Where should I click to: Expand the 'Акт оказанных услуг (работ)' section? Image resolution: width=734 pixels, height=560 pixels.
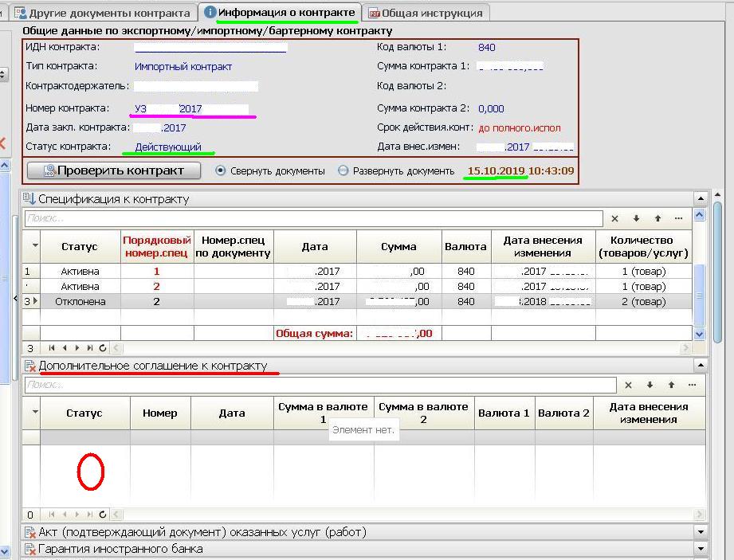[x=700, y=532]
